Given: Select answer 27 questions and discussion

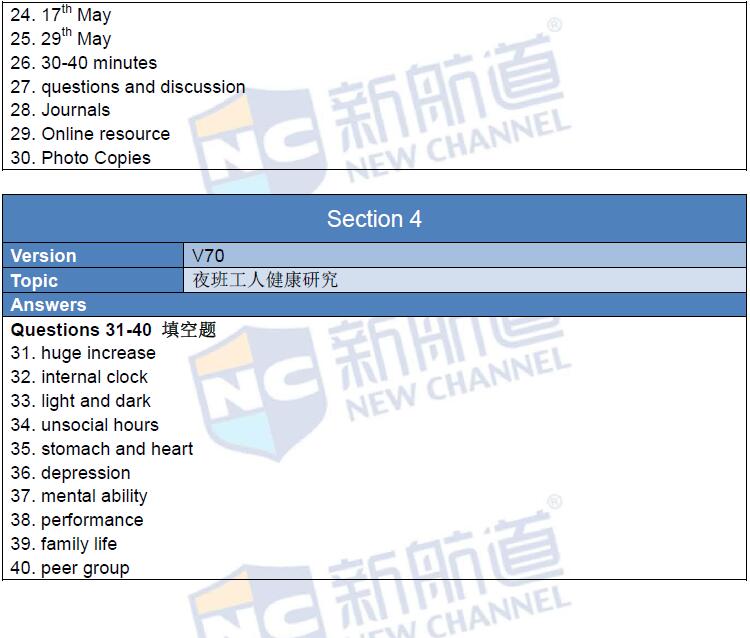Looking at the screenshot, I should tap(128, 87).
